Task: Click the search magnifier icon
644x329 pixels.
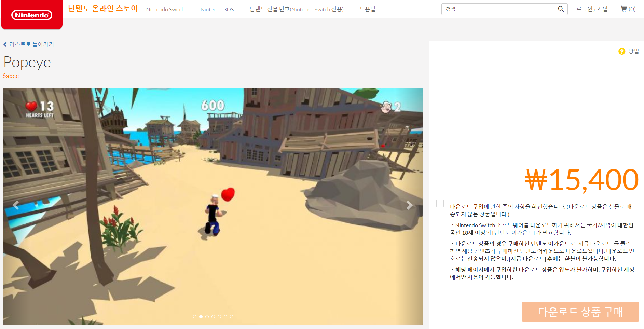Action: click(561, 9)
